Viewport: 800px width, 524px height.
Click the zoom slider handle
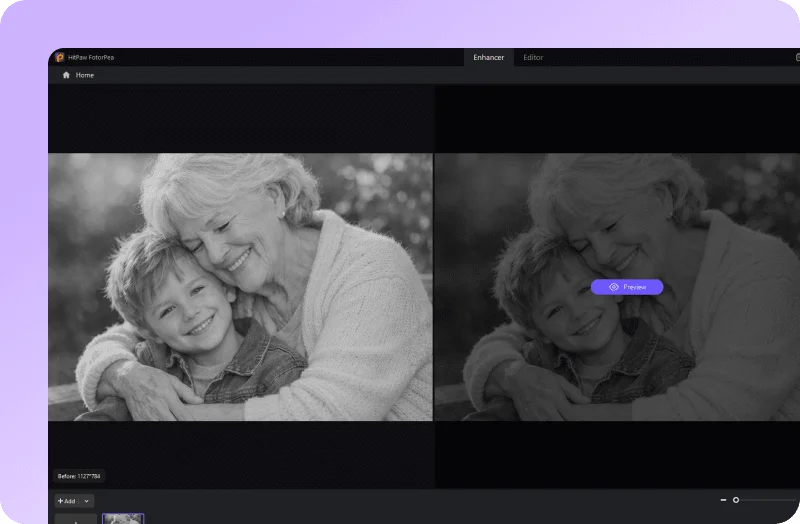pyautogui.click(x=736, y=500)
